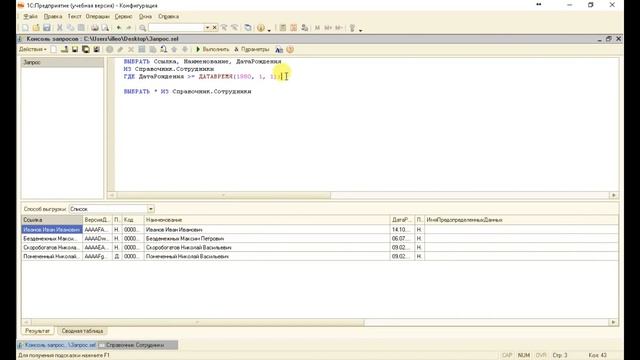640x360 pixels.
Task: Click the New query icon in console toolbar
Action: (53, 49)
